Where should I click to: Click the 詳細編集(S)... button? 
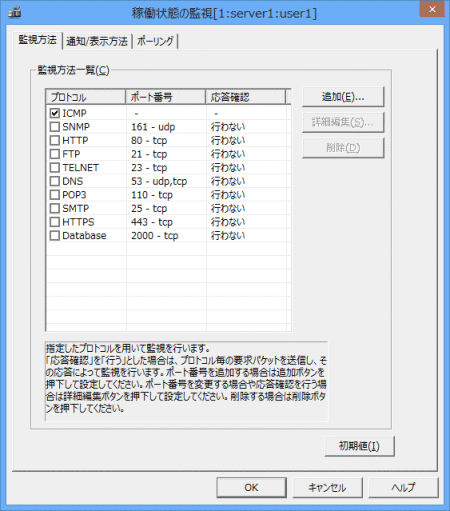click(x=343, y=122)
